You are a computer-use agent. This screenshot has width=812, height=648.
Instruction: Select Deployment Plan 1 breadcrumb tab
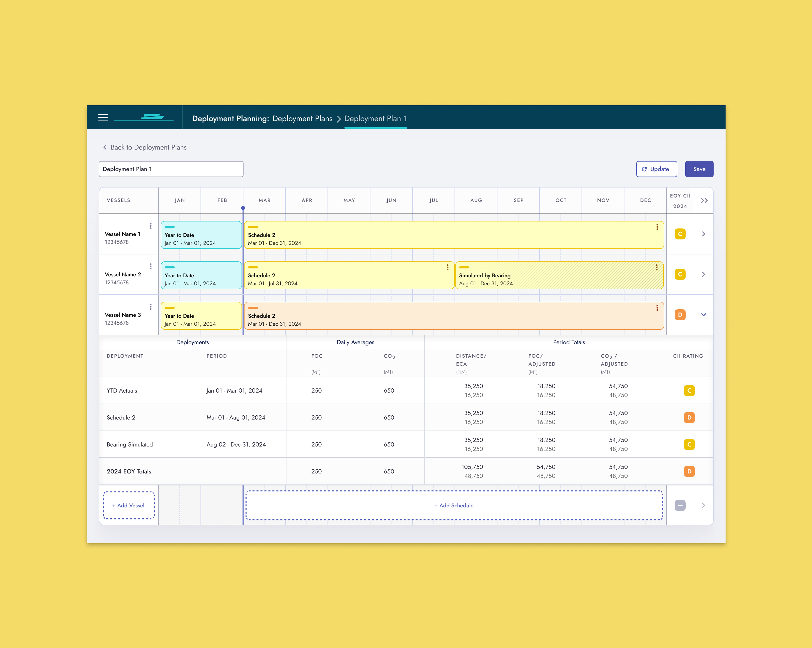click(x=375, y=119)
